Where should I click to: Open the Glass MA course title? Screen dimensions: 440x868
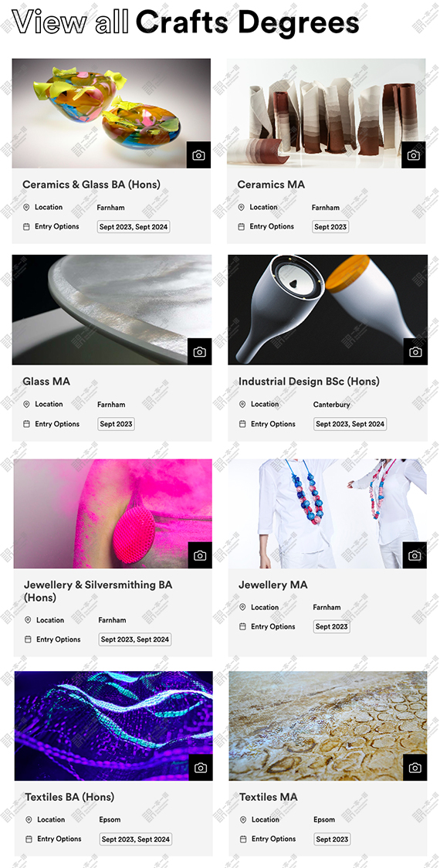[46, 381]
